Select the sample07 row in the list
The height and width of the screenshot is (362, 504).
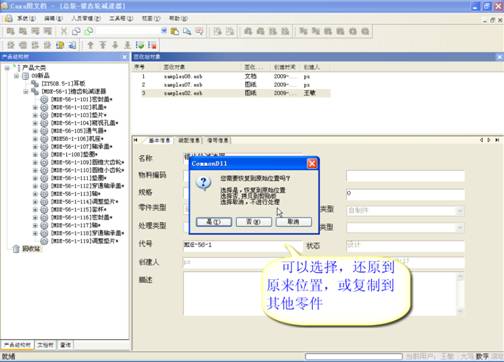coord(232,85)
